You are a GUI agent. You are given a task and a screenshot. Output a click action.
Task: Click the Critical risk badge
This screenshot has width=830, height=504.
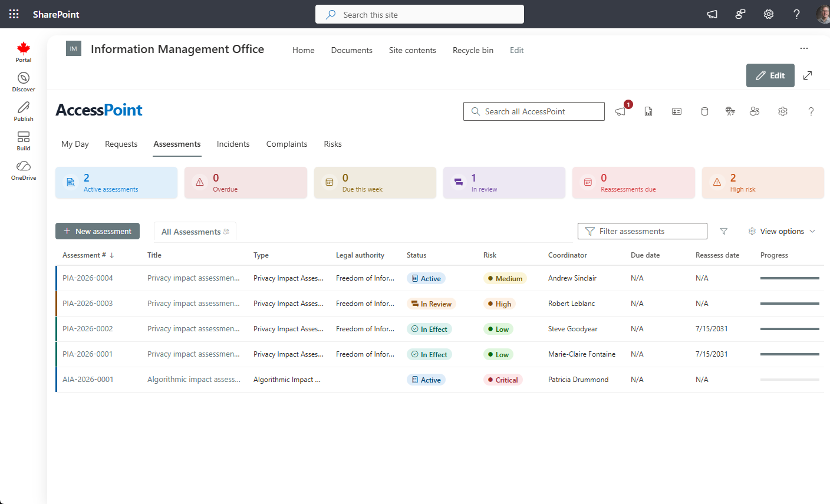pyautogui.click(x=503, y=380)
